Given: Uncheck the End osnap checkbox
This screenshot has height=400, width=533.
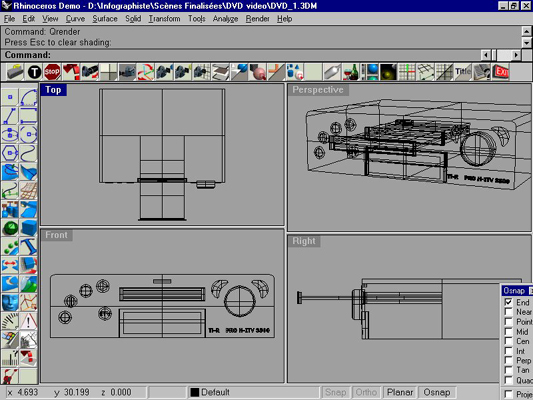Looking at the screenshot, I should pos(509,302).
